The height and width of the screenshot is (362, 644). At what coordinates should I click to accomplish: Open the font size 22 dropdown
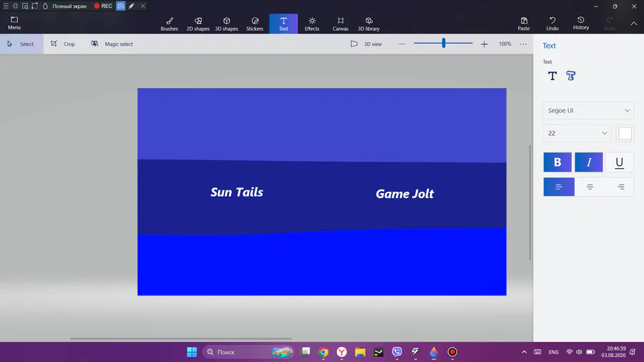coord(577,133)
